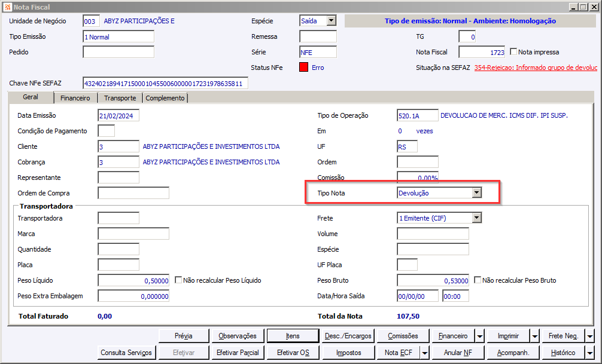Expand the arrow beside Nota ECF button
This screenshot has width=602, height=364.
425,353
